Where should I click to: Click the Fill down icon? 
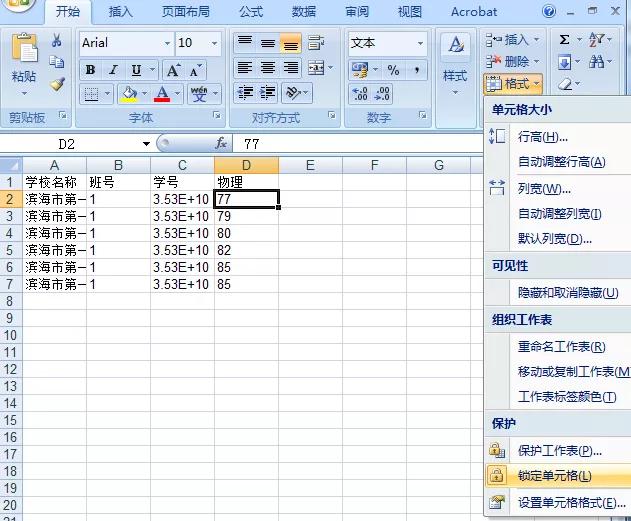click(x=565, y=62)
